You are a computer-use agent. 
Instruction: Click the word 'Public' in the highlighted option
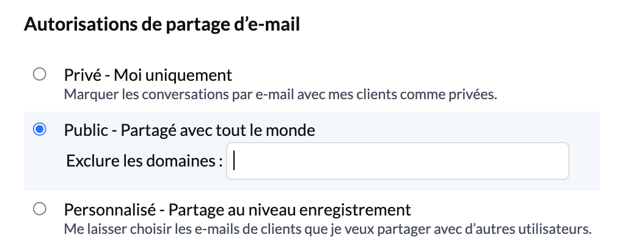(x=86, y=130)
